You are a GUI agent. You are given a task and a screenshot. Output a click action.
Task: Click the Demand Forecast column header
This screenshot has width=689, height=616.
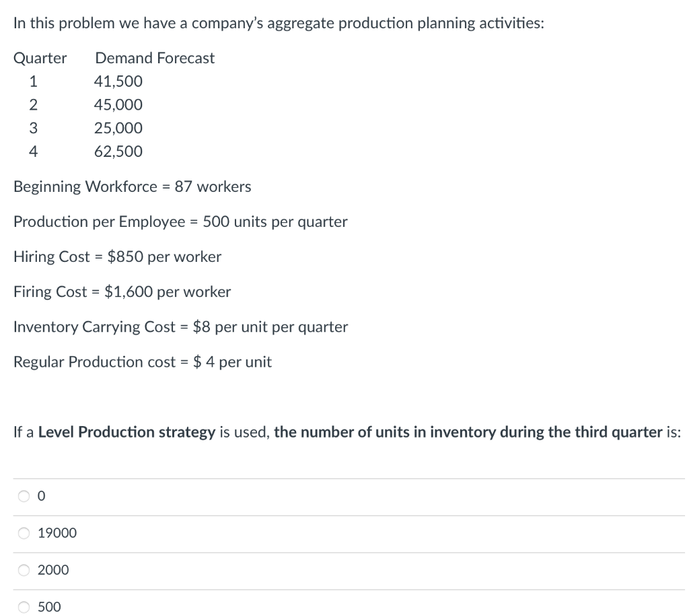[154, 58]
